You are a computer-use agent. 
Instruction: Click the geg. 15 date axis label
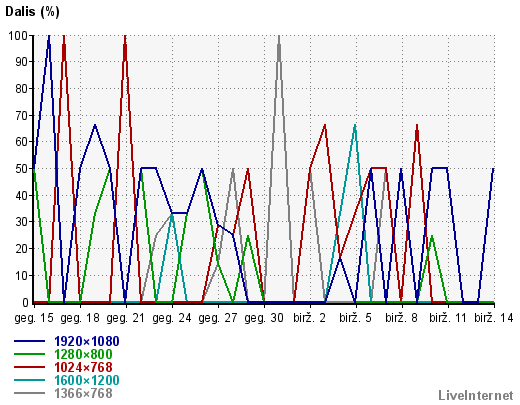pyautogui.click(x=34, y=318)
